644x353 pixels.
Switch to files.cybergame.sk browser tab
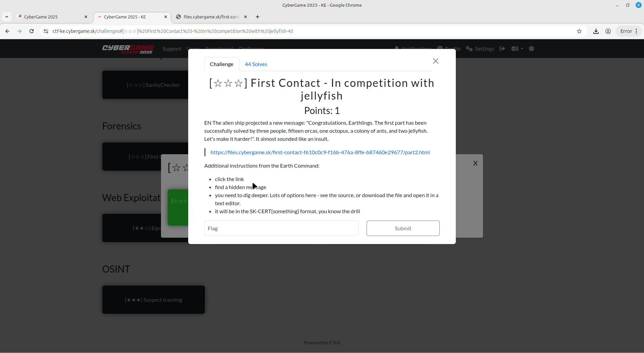(x=211, y=17)
